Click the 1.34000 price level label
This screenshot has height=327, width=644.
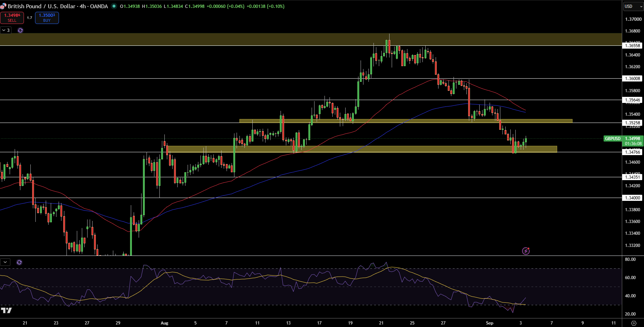[633, 198]
